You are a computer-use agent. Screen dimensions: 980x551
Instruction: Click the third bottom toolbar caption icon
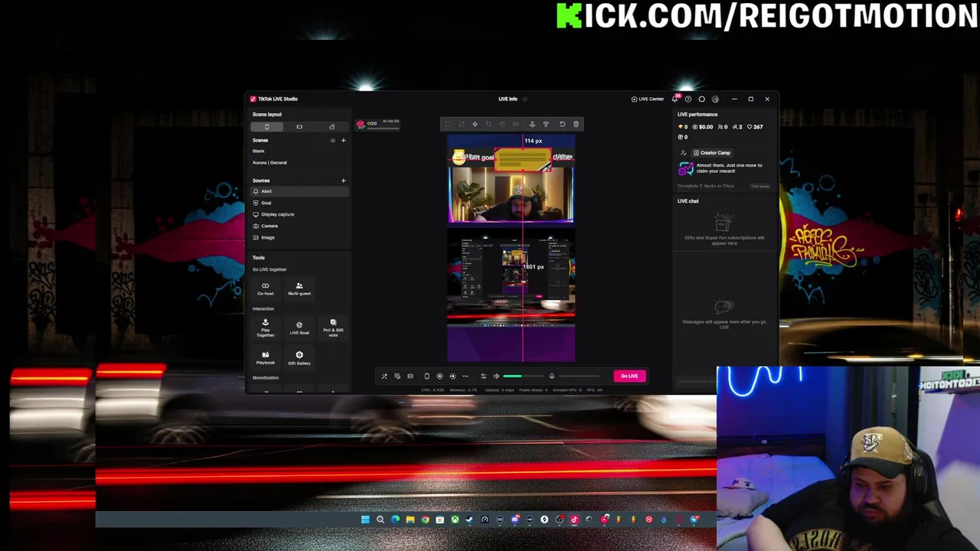tap(410, 376)
